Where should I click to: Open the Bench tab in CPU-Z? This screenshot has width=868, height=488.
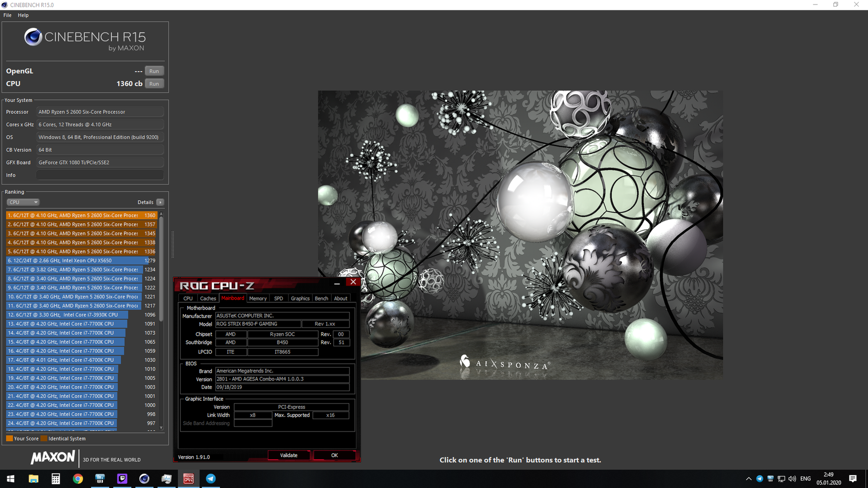(321, 298)
